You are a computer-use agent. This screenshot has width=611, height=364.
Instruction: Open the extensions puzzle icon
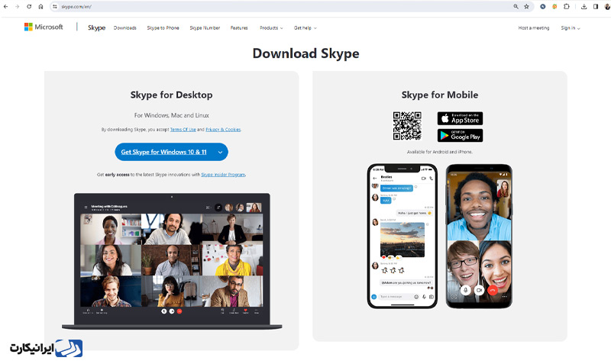[x=567, y=7]
